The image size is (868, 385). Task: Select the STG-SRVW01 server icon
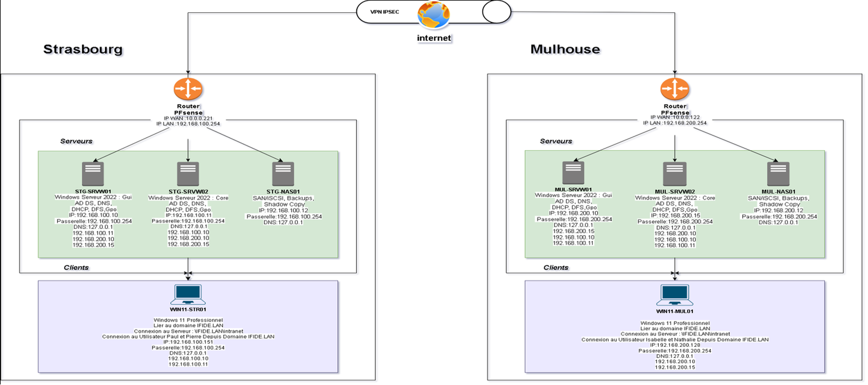[x=93, y=174]
